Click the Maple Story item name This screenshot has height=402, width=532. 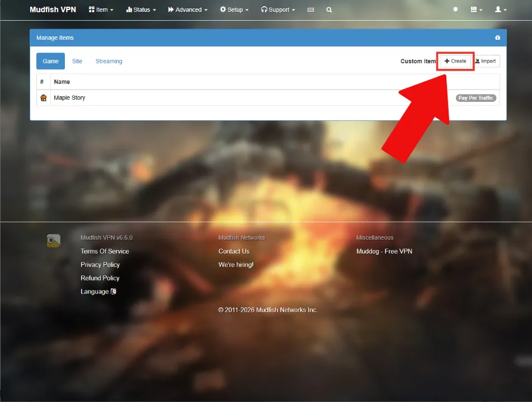coord(69,98)
